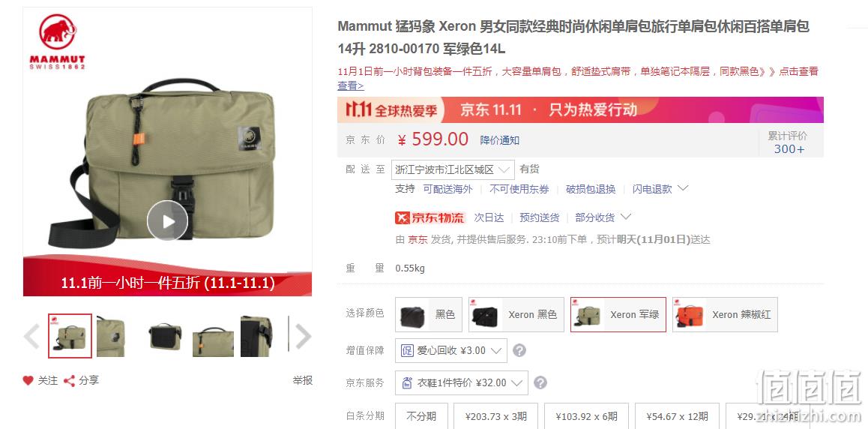Choose the Xeron 辣椒红 color option

(x=725, y=314)
